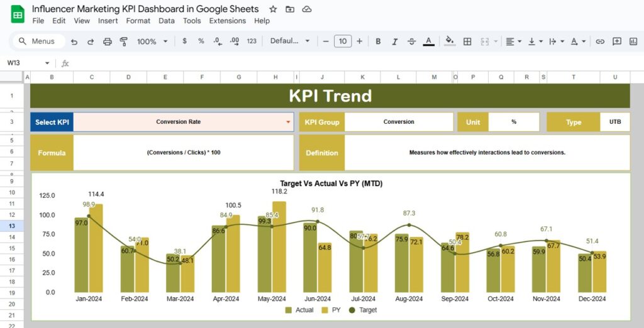Print the spreadsheet

tap(107, 41)
